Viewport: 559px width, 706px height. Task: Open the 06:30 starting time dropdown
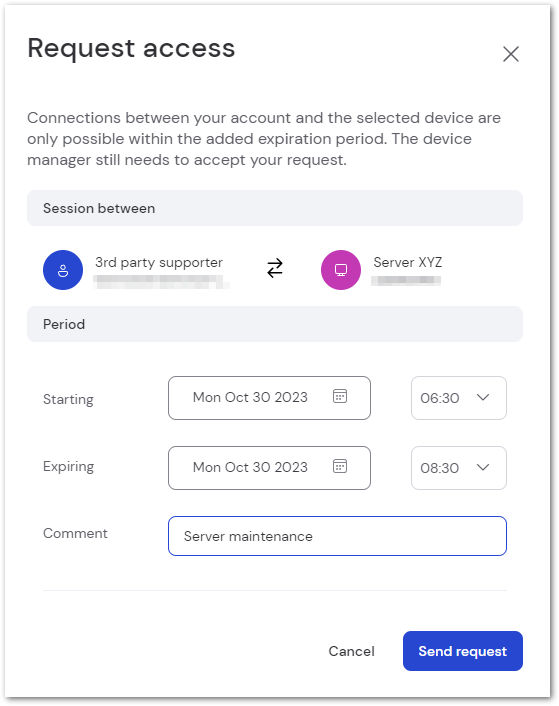point(459,398)
